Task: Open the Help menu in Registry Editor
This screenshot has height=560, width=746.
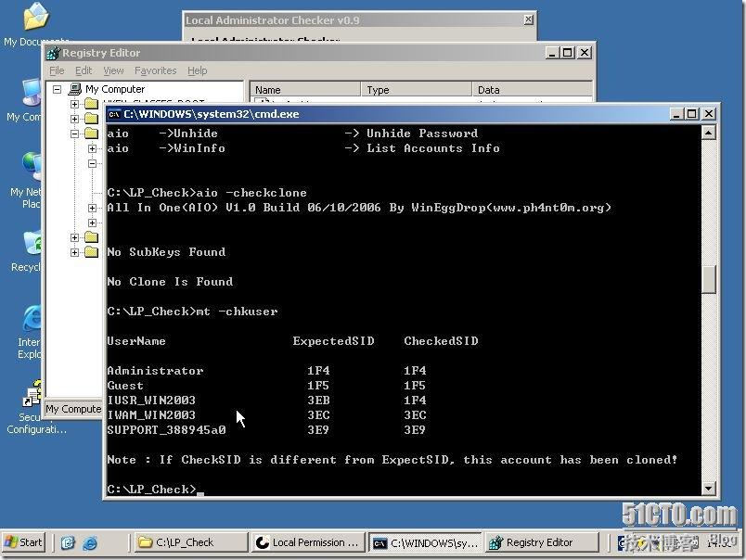Action: point(197,70)
